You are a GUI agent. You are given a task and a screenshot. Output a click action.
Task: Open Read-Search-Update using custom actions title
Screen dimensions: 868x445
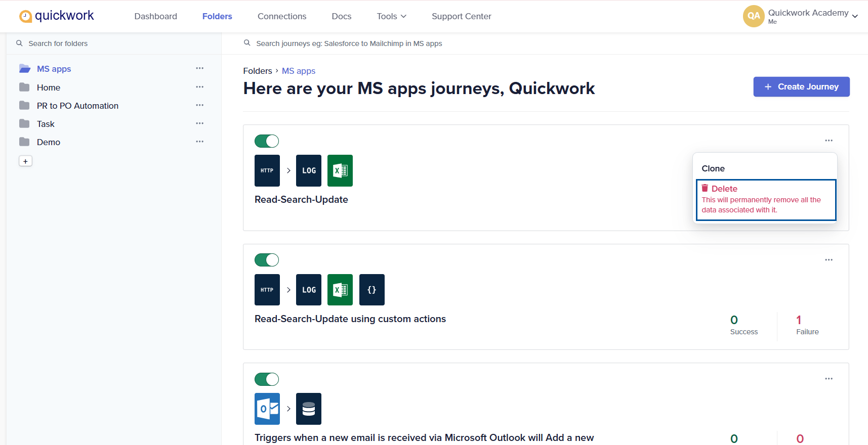tap(350, 319)
